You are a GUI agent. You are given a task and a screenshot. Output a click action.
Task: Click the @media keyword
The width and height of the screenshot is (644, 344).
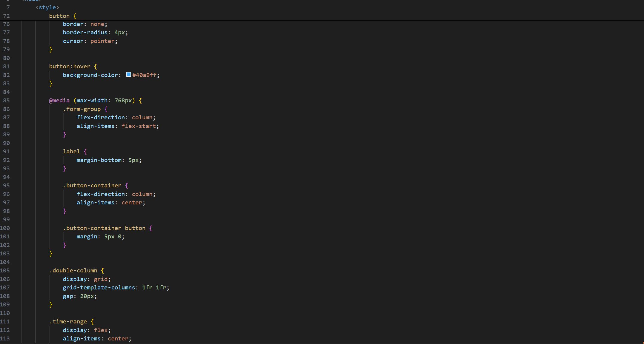(x=59, y=101)
